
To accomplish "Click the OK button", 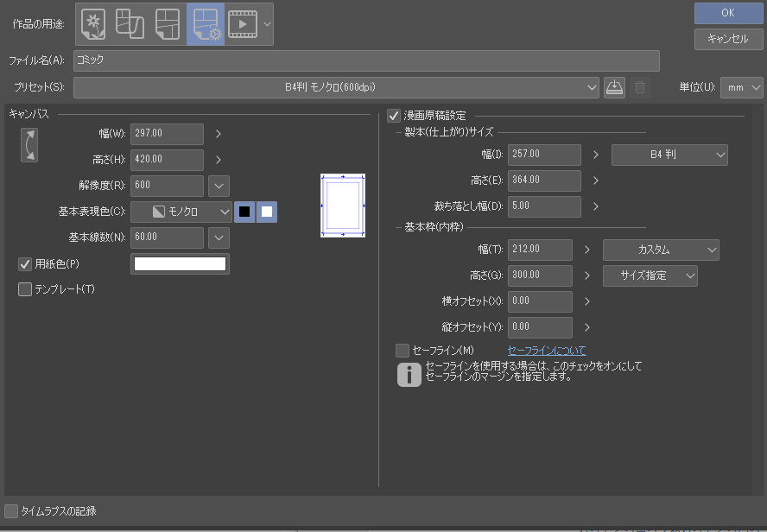I will [x=728, y=13].
